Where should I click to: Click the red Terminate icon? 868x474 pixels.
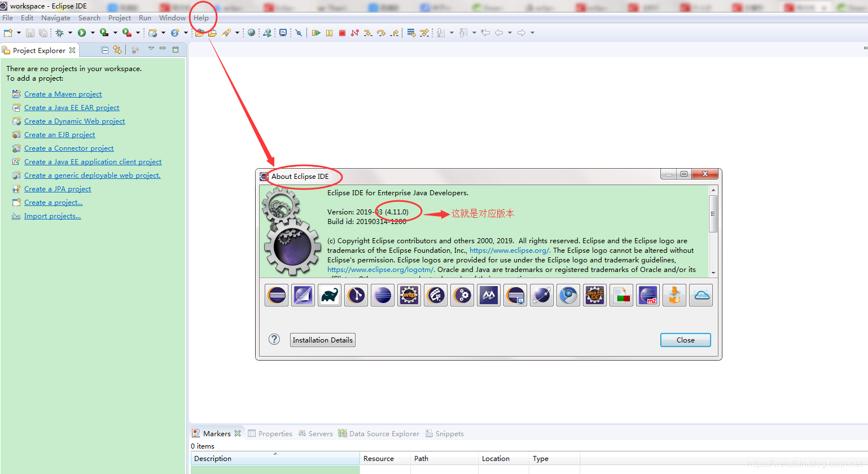(342, 33)
